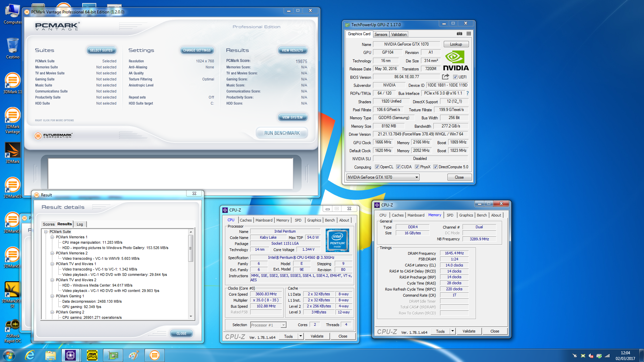Switch to PCMark Vantage taskbar icon
Screen dimensions: 644x362
(x=154, y=355)
